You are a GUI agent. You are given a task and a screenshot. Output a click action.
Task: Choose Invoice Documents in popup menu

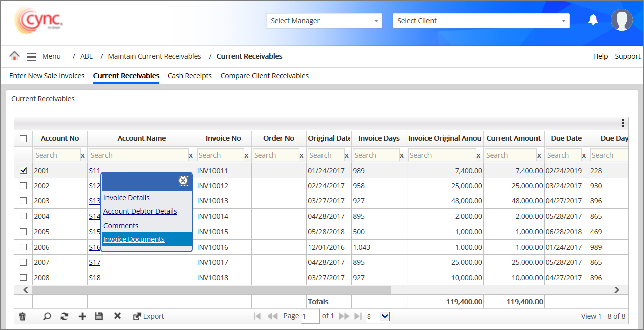[x=134, y=239]
